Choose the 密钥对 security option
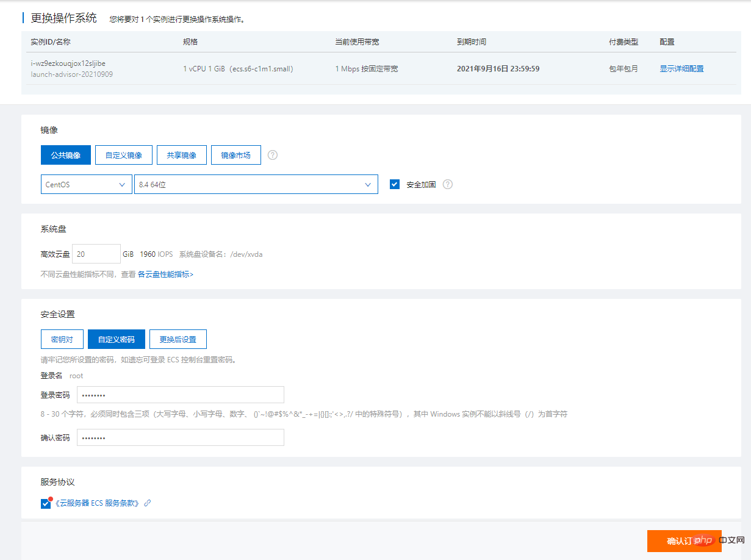 point(62,339)
